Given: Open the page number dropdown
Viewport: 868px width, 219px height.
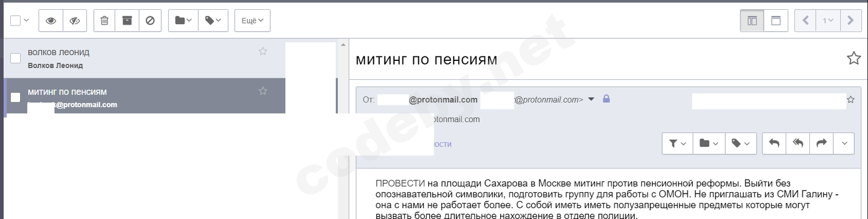Looking at the screenshot, I should click(x=828, y=21).
